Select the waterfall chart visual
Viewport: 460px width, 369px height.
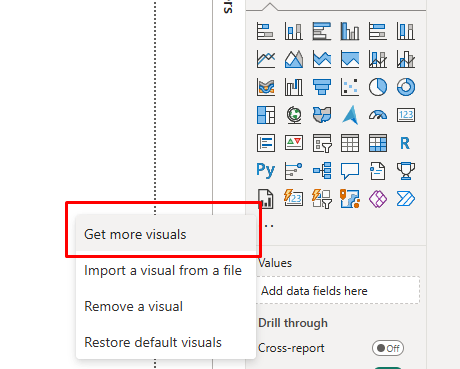point(294,87)
